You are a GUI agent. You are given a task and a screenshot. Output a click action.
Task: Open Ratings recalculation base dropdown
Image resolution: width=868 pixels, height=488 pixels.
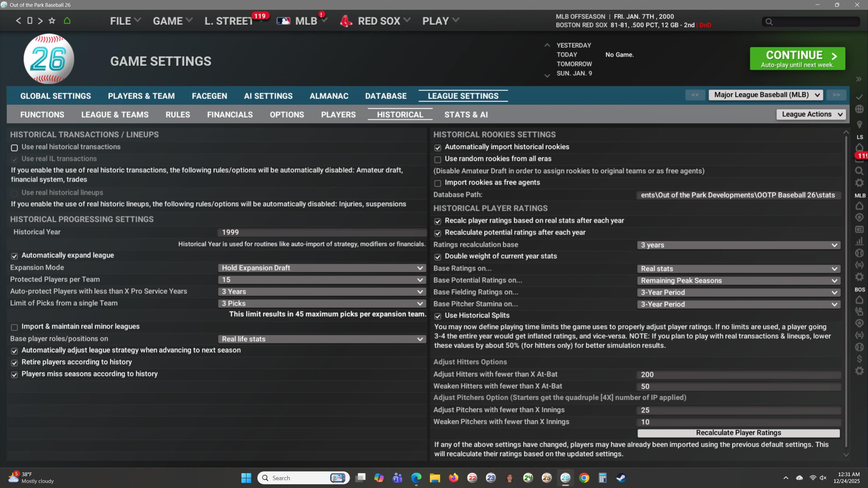[738, 245]
